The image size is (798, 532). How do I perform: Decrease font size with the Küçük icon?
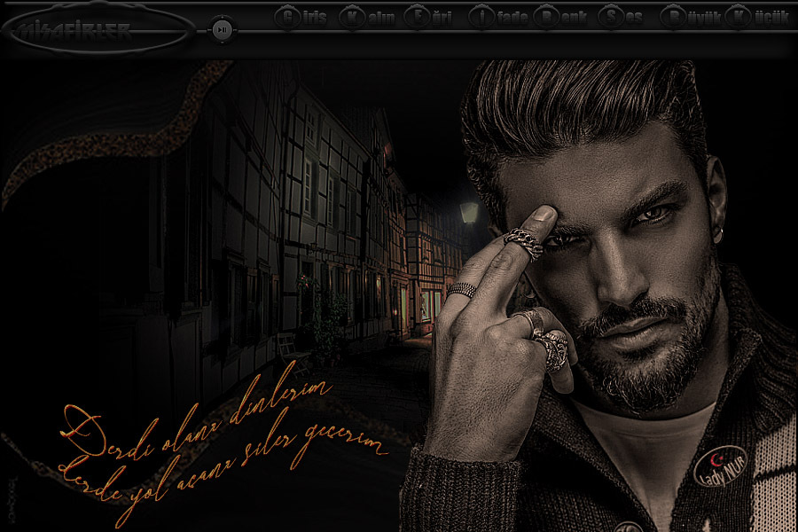[x=738, y=18]
